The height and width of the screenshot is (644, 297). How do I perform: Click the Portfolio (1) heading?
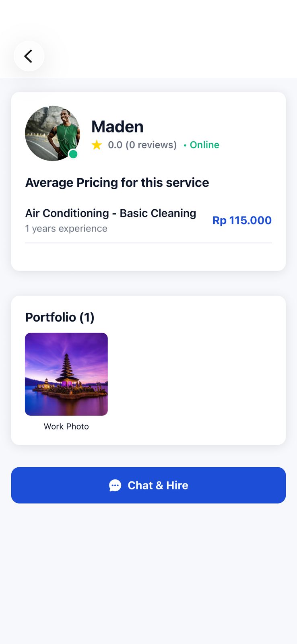click(60, 317)
